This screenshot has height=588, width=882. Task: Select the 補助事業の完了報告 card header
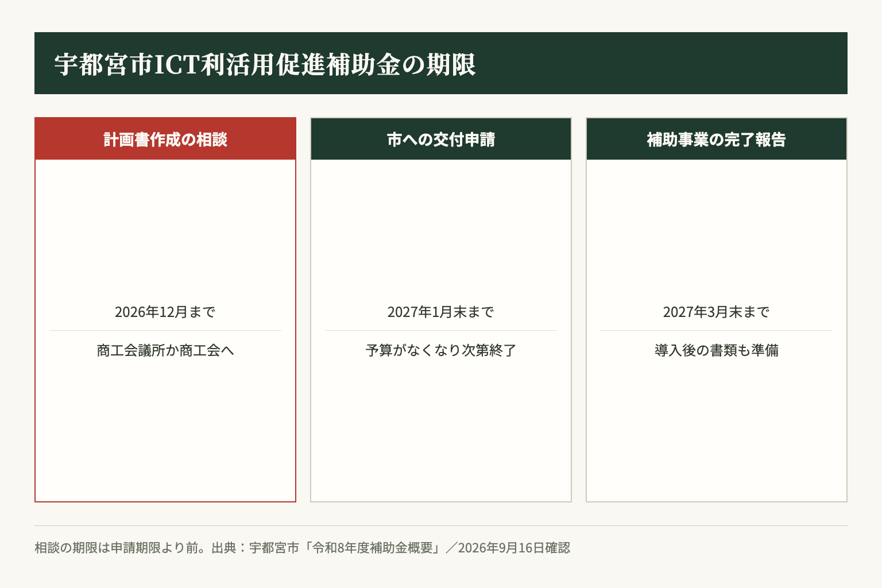click(x=717, y=139)
